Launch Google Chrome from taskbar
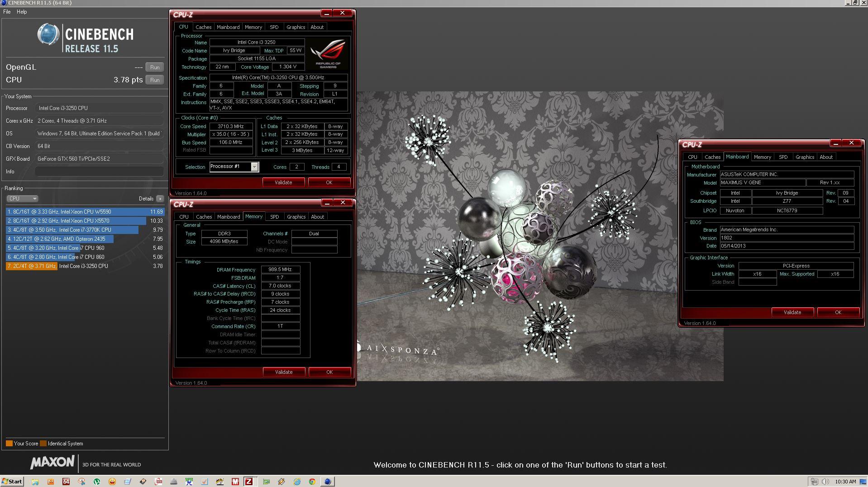This screenshot has height=487, width=868. click(312, 482)
